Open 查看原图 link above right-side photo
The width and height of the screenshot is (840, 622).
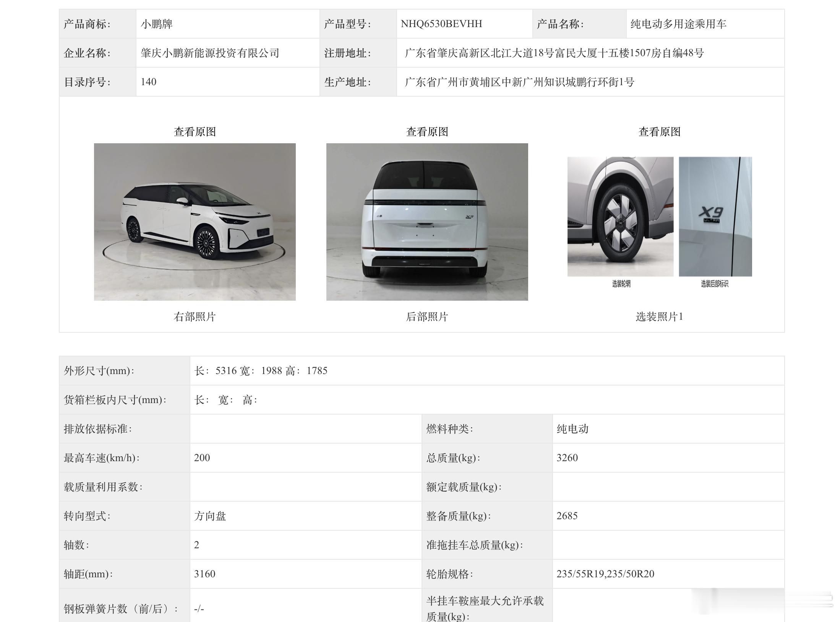point(195,132)
